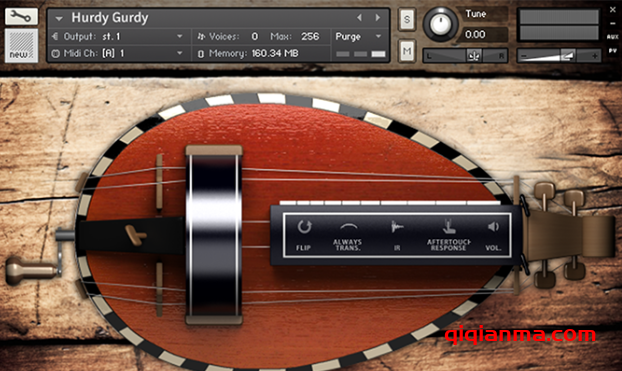Click the FLIP rotate icon
The width and height of the screenshot is (622, 371).
pos(304,227)
